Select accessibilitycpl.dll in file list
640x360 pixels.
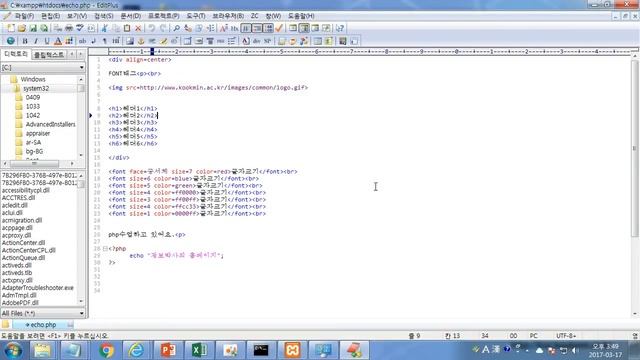coord(26,190)
